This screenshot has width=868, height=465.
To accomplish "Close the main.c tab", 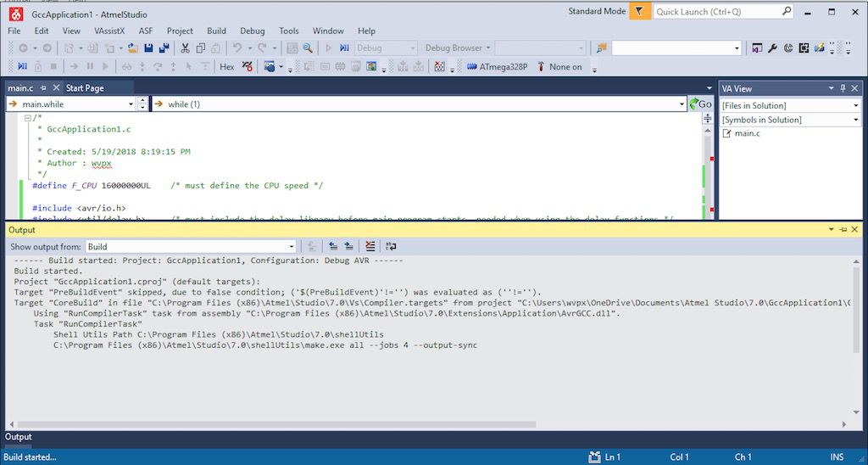I will (x=56, y=88).
